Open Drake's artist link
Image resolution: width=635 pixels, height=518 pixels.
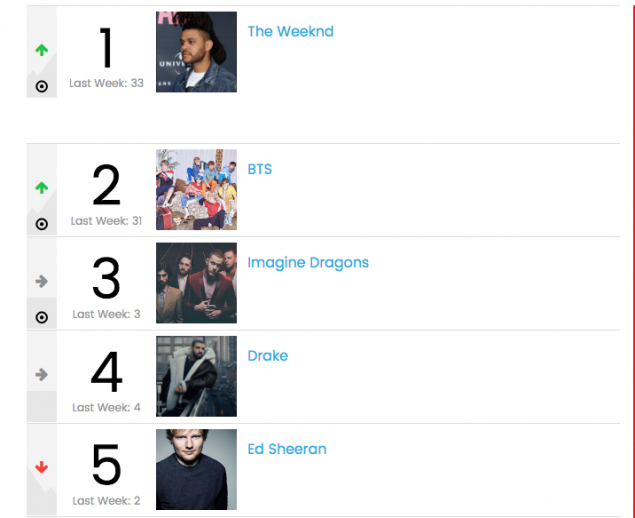click(x=268, y=356)
